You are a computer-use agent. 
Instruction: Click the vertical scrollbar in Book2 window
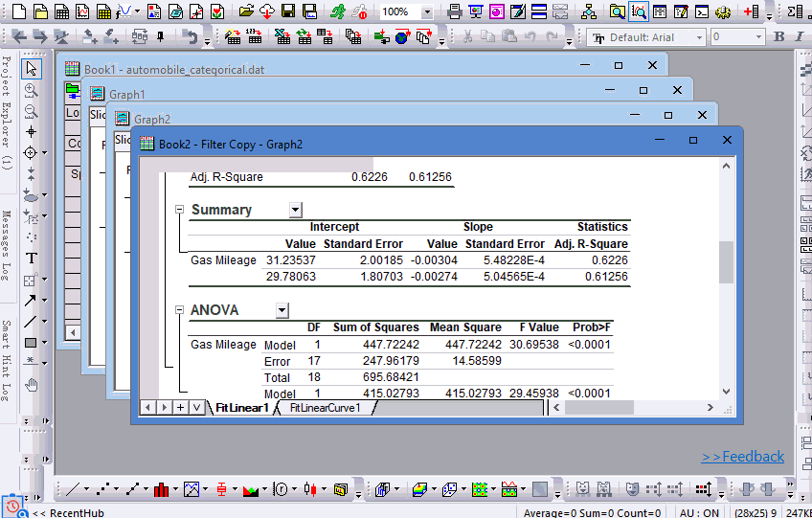pos(726,261)
